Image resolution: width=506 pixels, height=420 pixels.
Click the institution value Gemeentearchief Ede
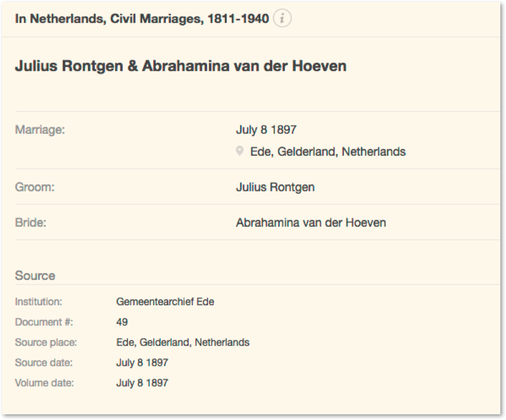165,302
